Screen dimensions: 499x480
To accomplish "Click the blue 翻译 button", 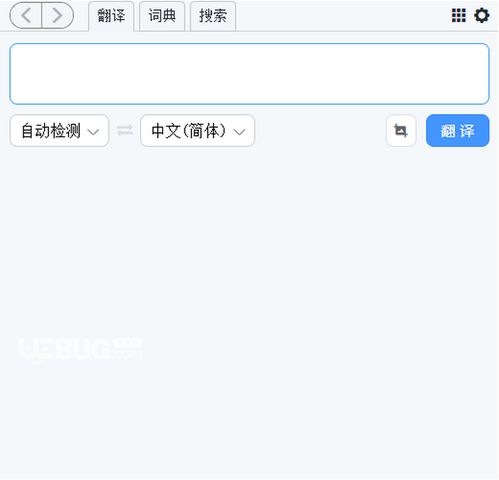I will tap(457, 130).
